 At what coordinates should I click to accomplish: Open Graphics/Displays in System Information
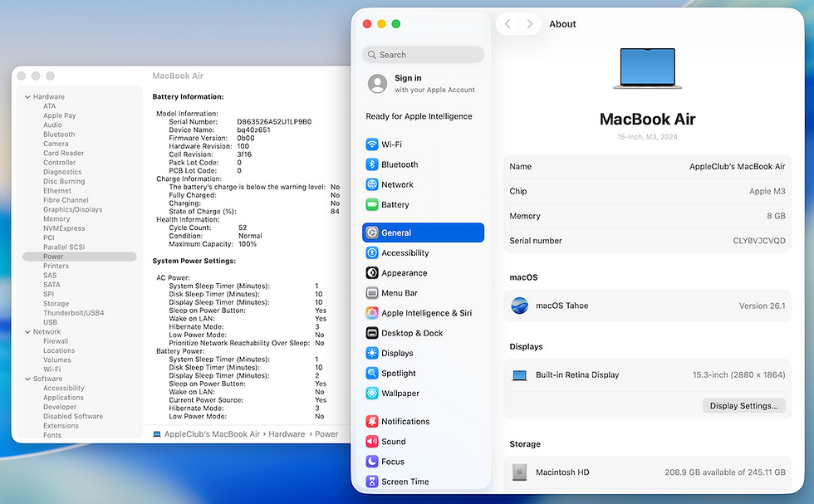(73, 210)
